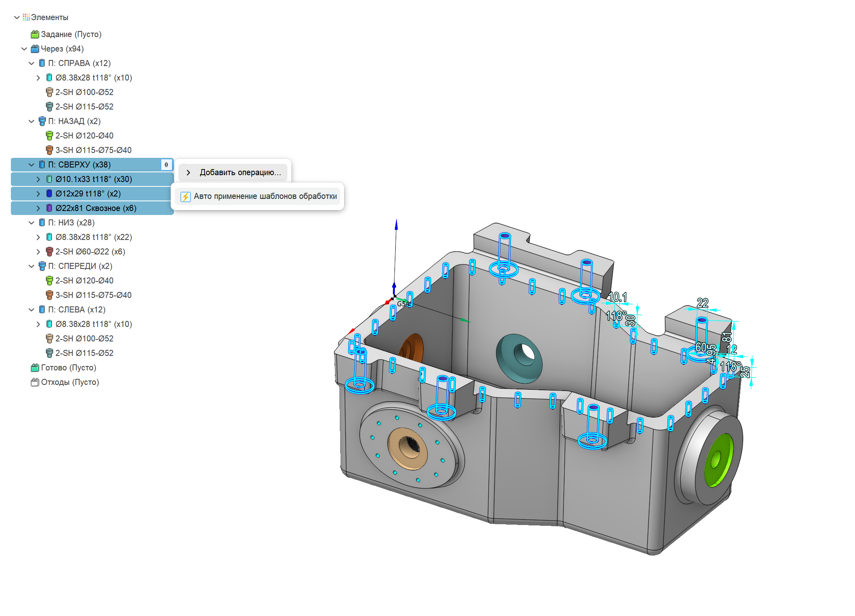The image size is (855, 616).
Task: Expand Ø10.1x33 t118° (x30) node
Action: pos(38,179)
